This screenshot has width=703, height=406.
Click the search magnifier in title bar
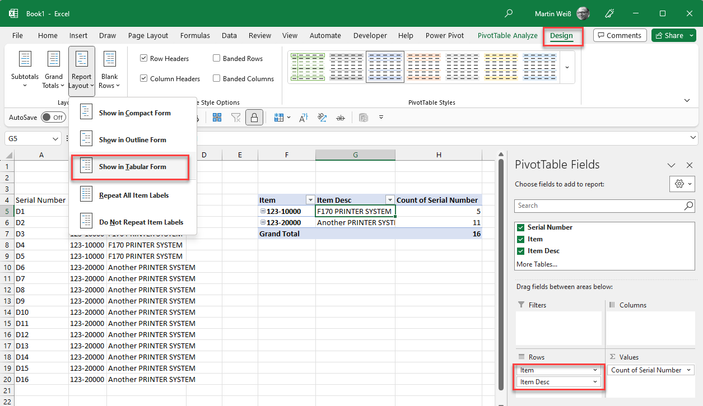(x=510, y=13)
